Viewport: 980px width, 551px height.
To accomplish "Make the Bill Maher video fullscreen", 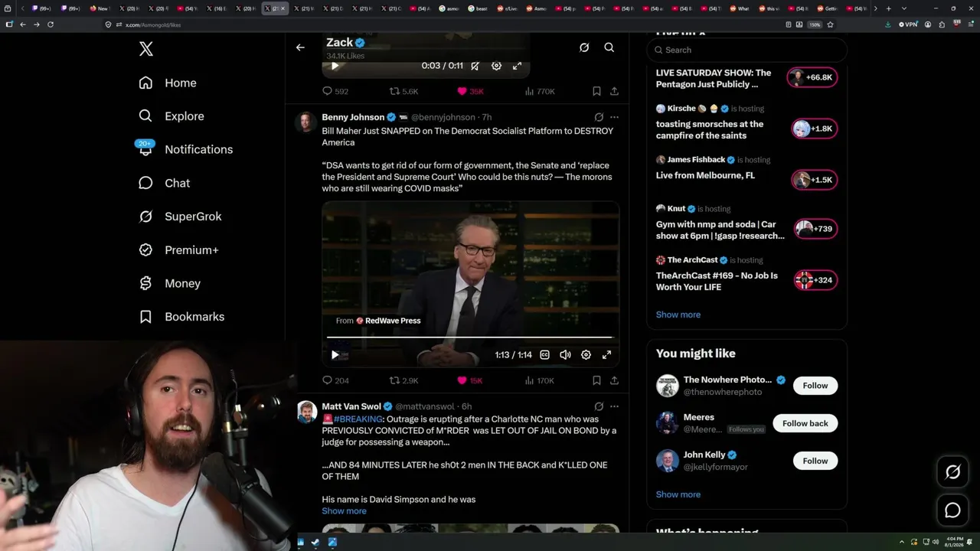I will (606, 354).
